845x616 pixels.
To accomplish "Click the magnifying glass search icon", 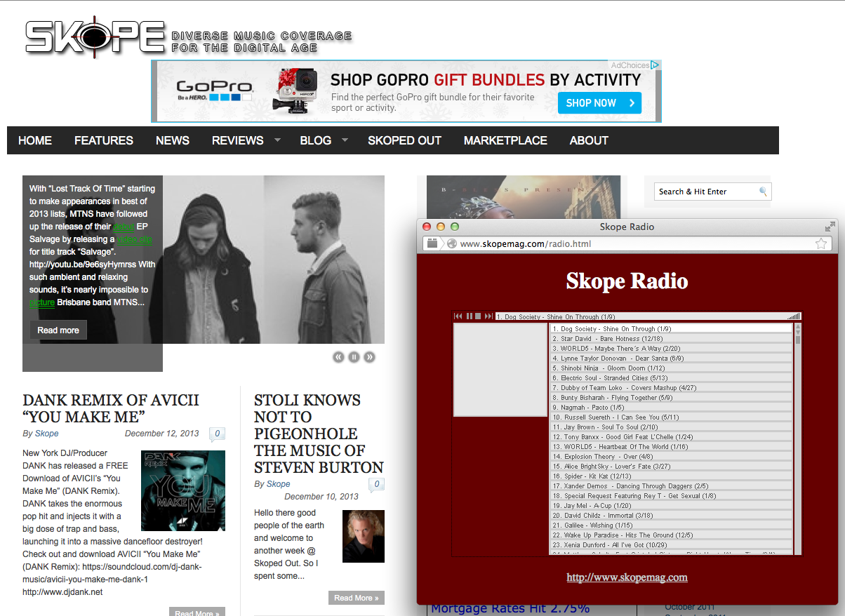I will (763, 191).
